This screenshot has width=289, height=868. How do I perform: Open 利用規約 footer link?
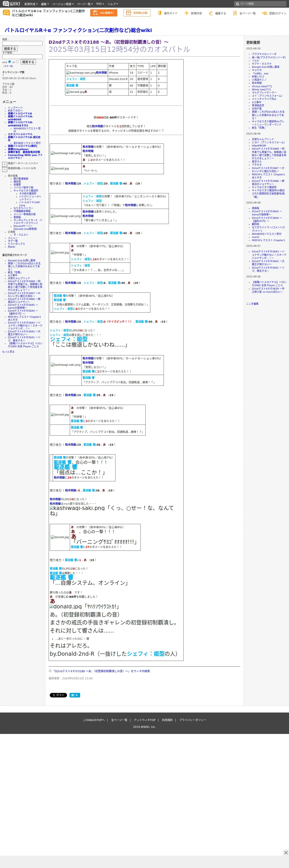click(167, 720)
